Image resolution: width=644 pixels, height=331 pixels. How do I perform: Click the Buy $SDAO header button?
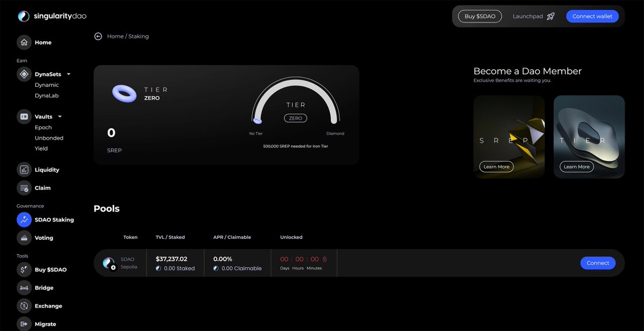coord(480,17)
